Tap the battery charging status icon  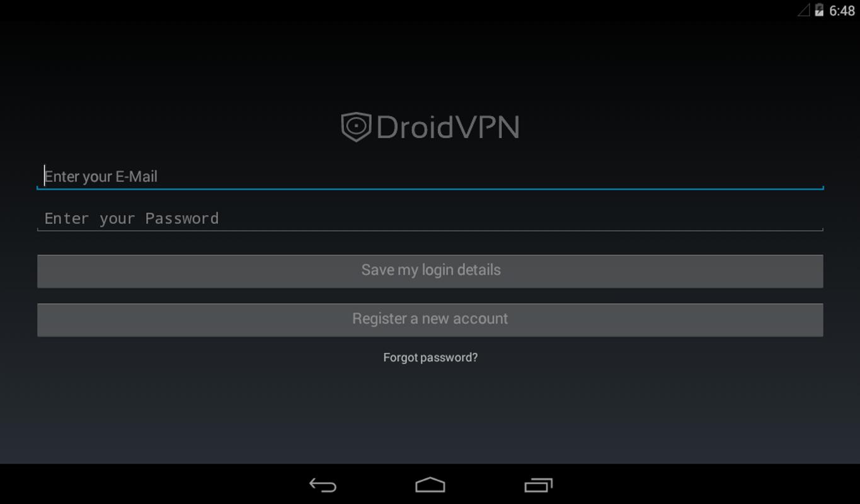(x=819, y=10)
